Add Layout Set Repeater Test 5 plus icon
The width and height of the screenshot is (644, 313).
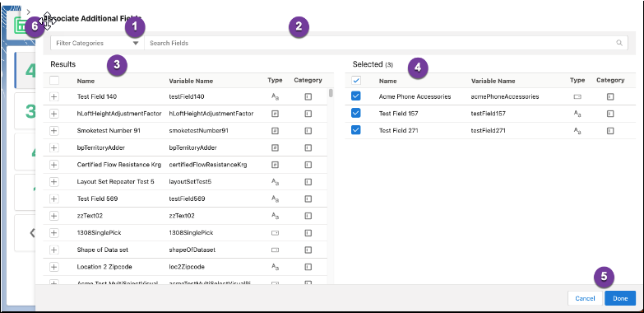pyautogui.click(x=54, y=181)
